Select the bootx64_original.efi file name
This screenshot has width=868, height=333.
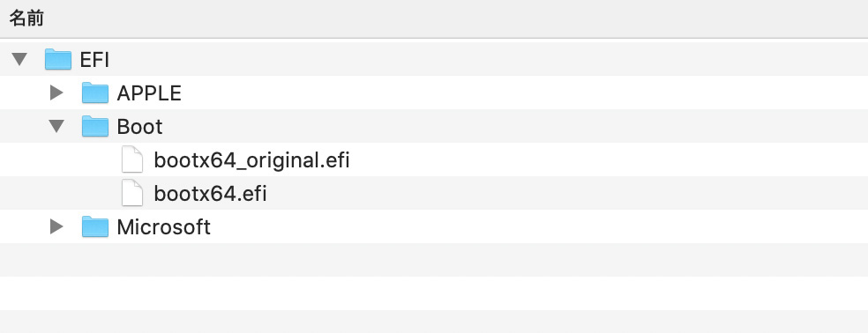point(251,161)
